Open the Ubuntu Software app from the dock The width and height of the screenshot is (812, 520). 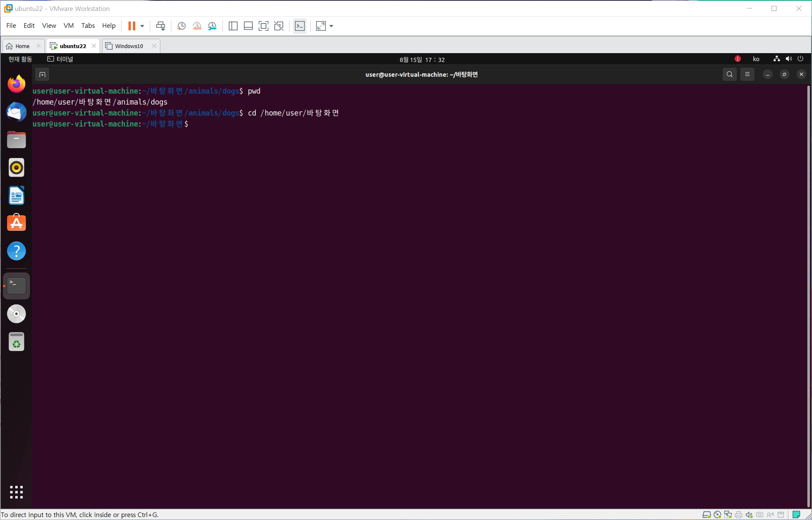16,223
